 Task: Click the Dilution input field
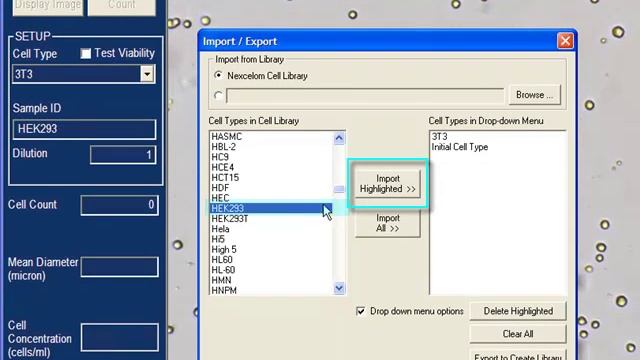point(123,155)
